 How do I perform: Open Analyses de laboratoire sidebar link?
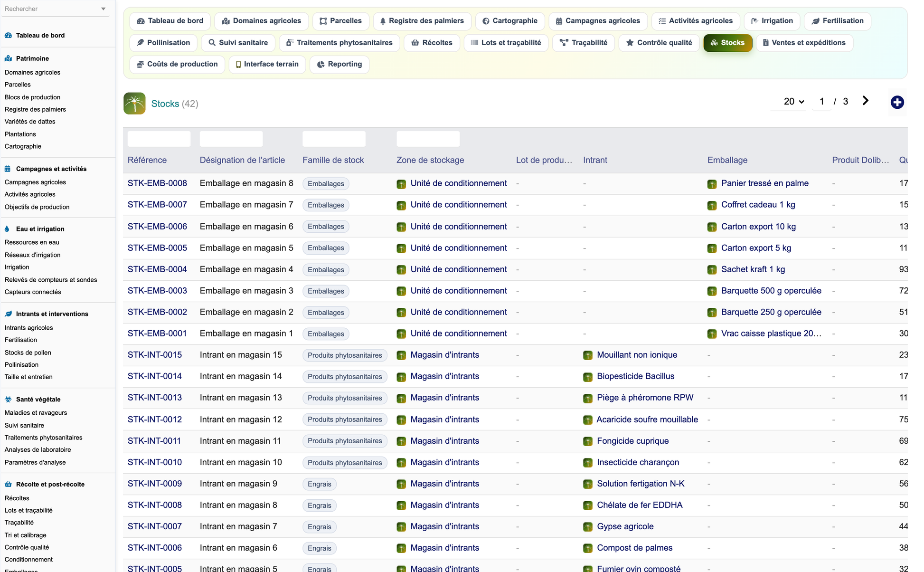point(38,449)
